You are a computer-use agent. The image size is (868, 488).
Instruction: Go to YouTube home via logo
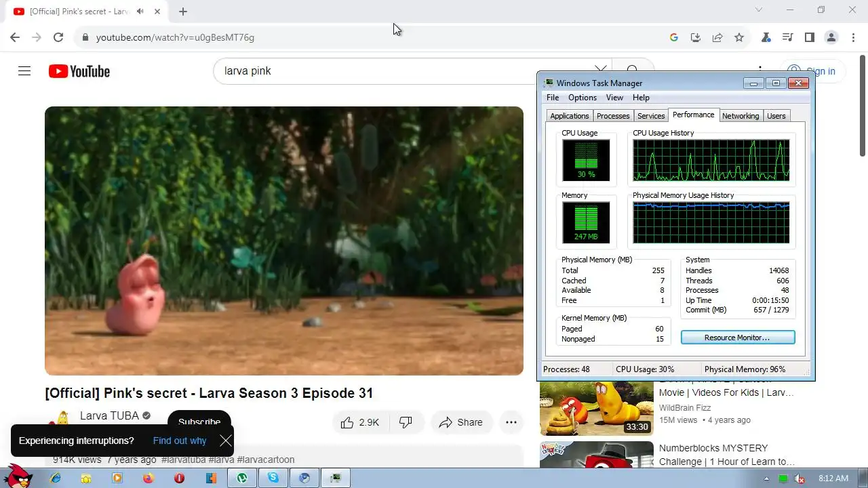[79, 71]
